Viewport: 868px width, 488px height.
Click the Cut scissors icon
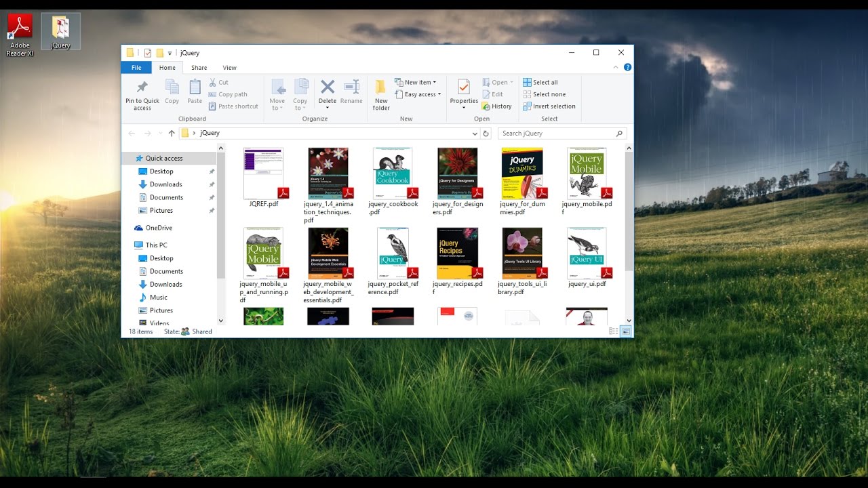(213, 83)
